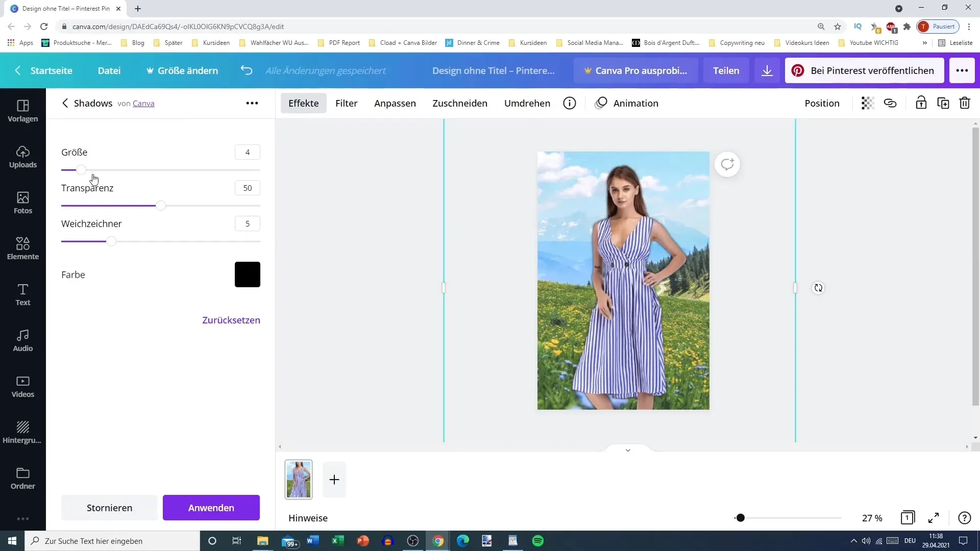The image size is (980, 551).
Task: Open Spotify from the taskbar
Action: coord(538,541)
